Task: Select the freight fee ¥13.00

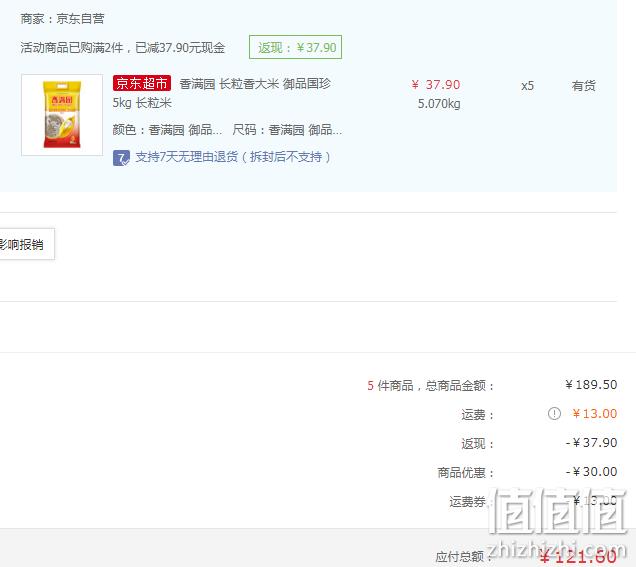Action: click(x=595, y=414)
